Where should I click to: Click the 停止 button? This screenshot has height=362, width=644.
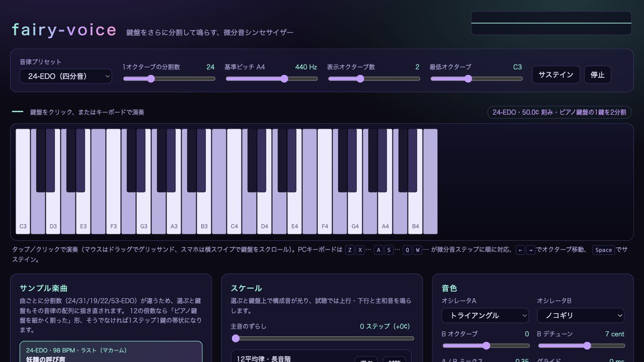[598, 74]
